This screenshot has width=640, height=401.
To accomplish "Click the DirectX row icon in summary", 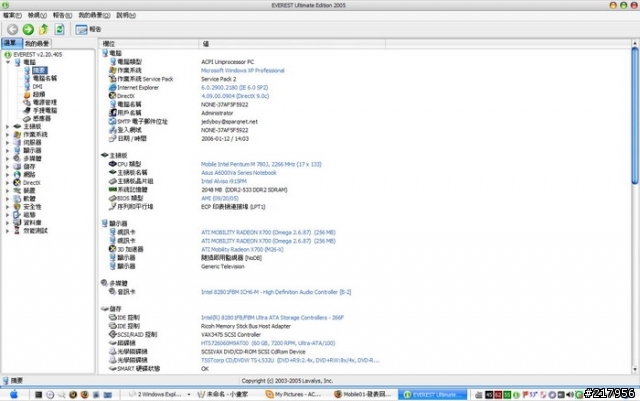I will pos(113,96).
